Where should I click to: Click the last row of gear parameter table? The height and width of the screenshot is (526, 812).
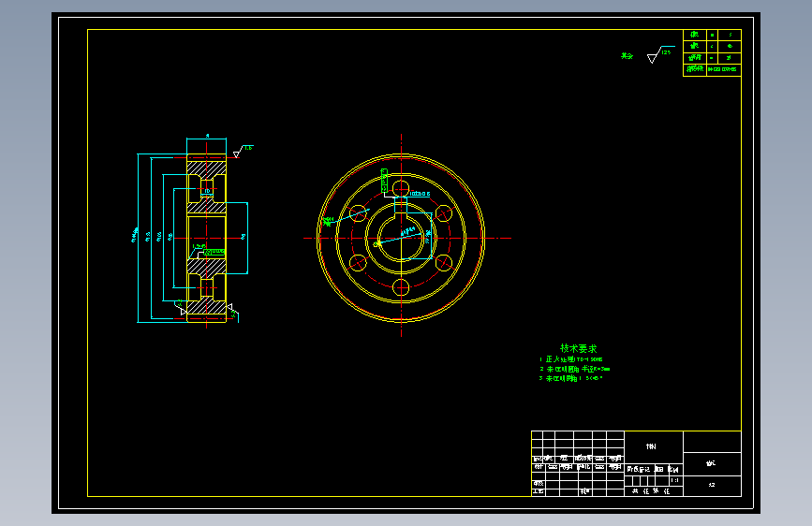[712, 69]
